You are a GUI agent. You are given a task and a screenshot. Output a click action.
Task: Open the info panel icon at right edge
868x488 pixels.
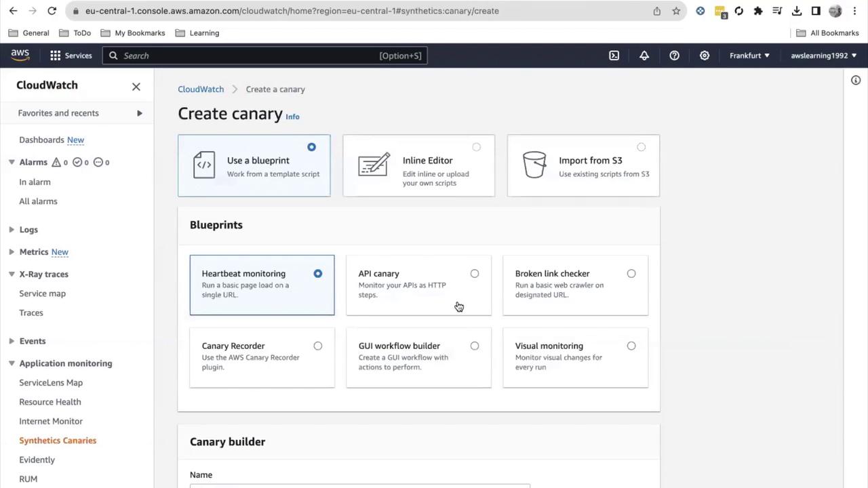click(856, 80)
